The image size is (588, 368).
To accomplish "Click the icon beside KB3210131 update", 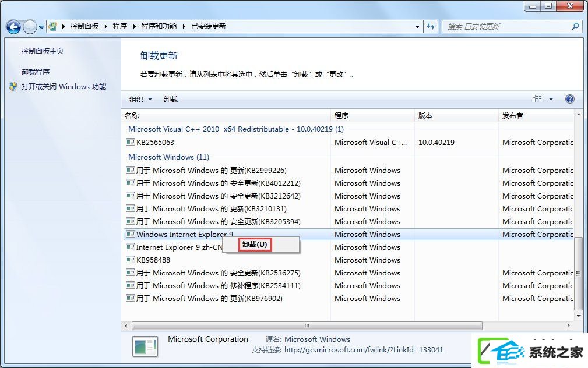I will tap(131, 208).
